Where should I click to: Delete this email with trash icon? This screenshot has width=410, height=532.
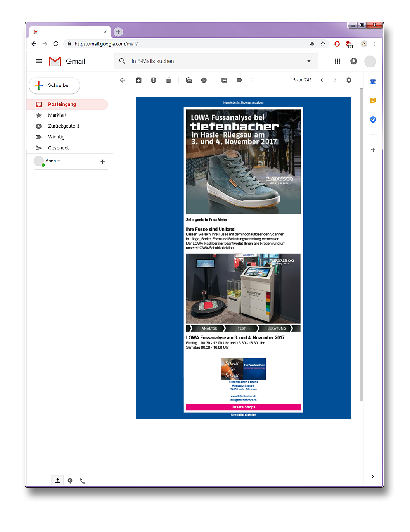168,80
